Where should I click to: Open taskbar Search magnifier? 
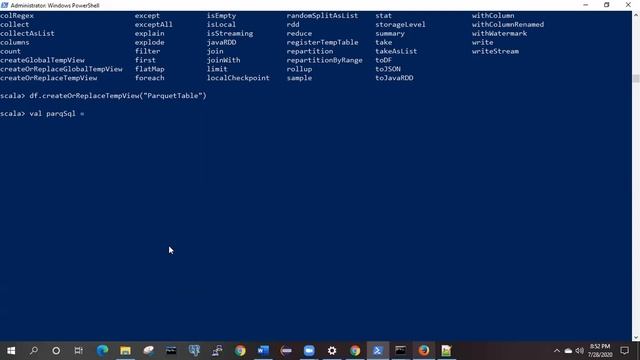[33, 351]
